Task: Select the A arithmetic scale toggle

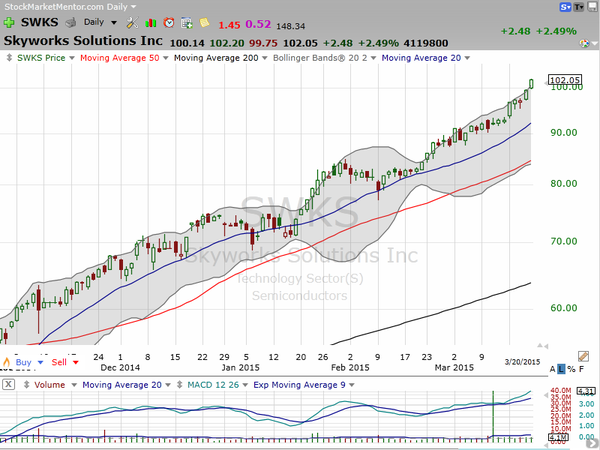Action: (x=552, y=369)
